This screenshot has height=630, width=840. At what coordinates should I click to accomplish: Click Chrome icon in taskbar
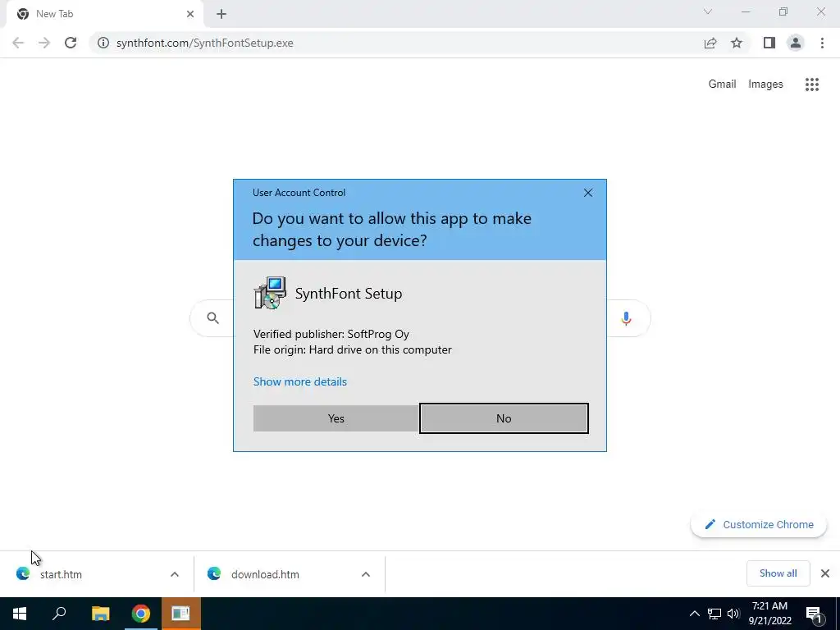pos(141,614)
